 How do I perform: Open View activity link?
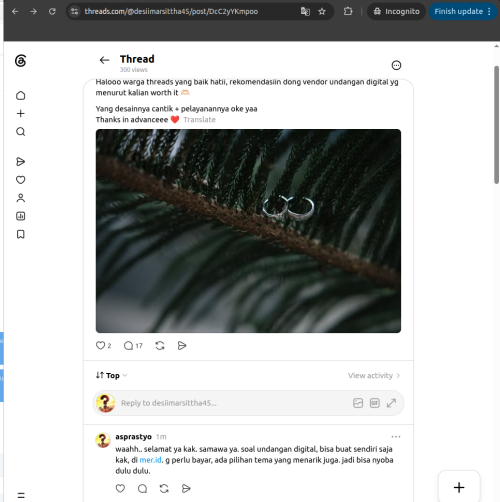point(374,375)
